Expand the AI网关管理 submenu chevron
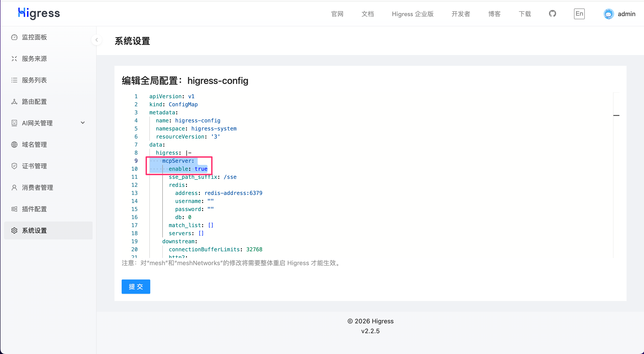 [83, 123]
